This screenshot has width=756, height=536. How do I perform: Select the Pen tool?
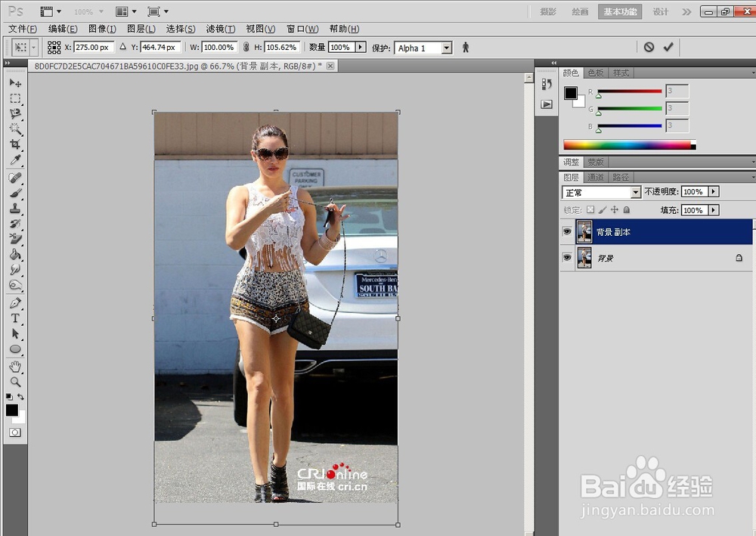15,303
